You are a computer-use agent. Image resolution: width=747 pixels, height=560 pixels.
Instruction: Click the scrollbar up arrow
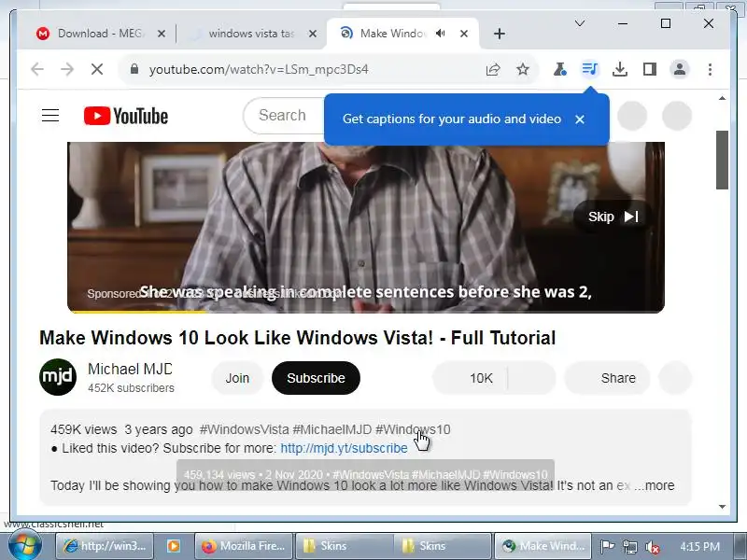click(x=722, y=98)
